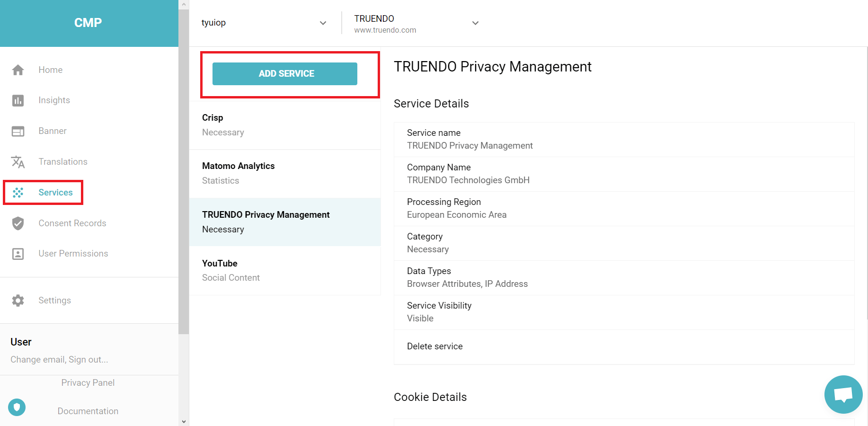Expand the TRUENDO website dropdown
Image resolution: width=868 pixels, height=426 pixels.
[x=475, y=23]
